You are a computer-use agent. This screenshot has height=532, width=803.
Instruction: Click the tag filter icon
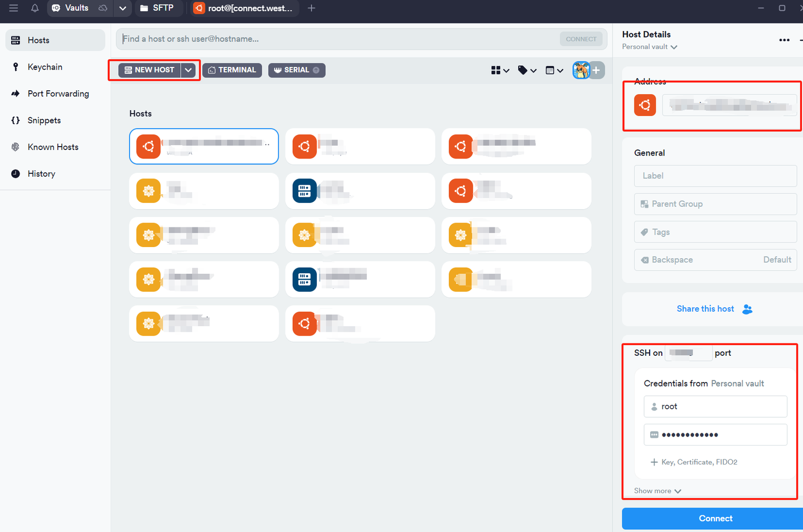click(x=523, y=70)
